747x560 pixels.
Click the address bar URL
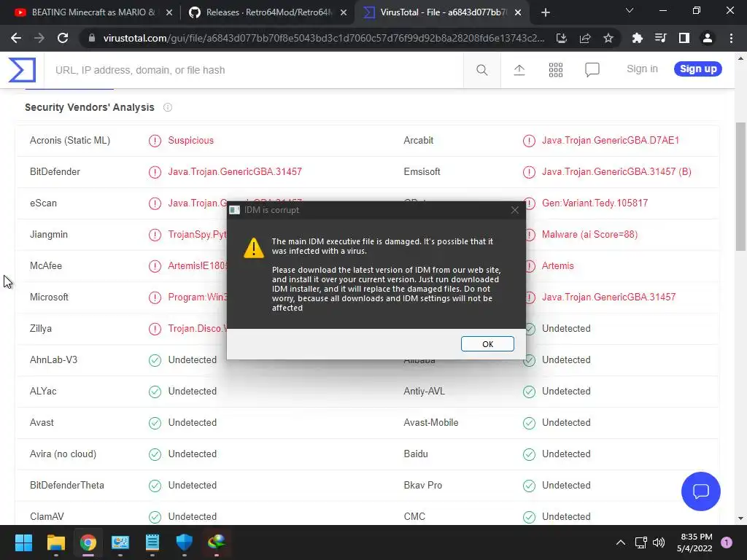[323, 38]
